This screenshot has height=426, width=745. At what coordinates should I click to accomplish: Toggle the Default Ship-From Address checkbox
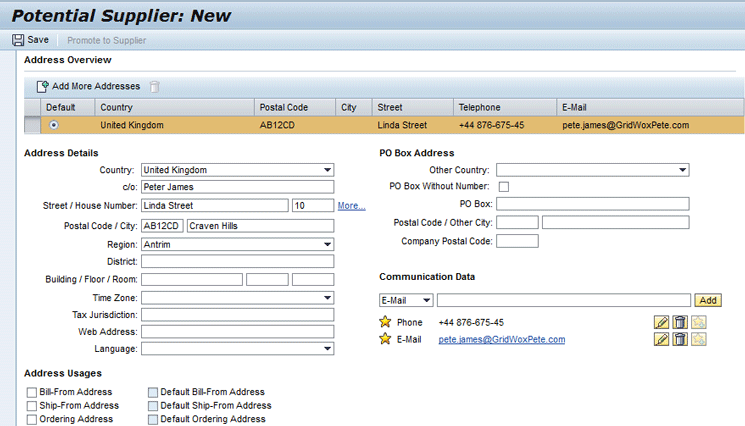click(153, 406)
